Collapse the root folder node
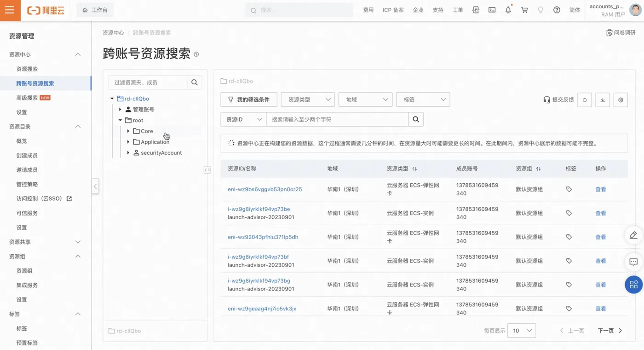 point(120,120)
